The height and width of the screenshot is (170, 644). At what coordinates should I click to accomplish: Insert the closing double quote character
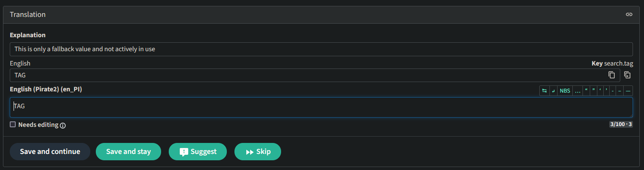coord(594,90)
